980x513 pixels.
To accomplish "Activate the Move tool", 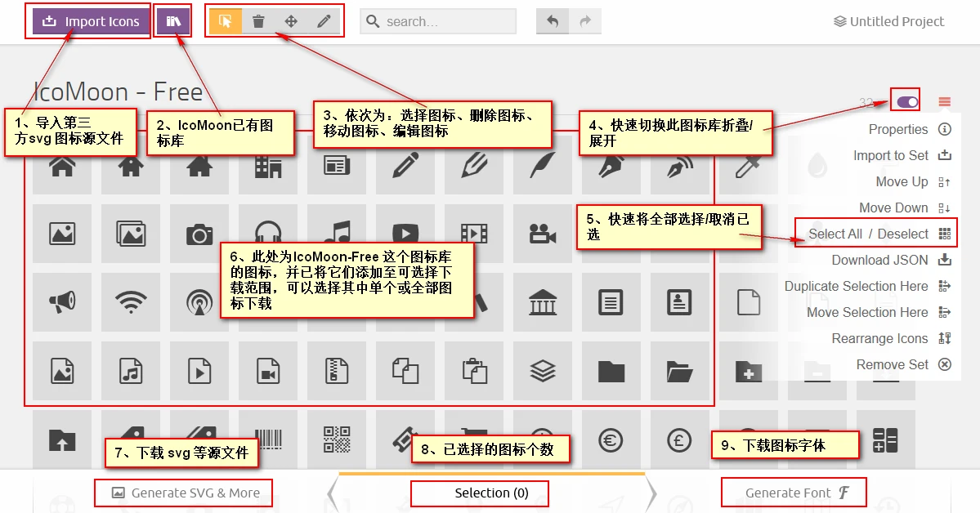I will click(291, 21).
